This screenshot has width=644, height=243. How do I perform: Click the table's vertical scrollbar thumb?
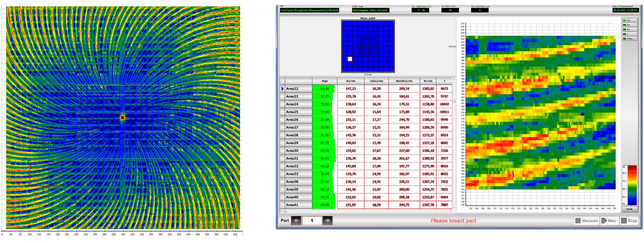(x=454, y=102)
